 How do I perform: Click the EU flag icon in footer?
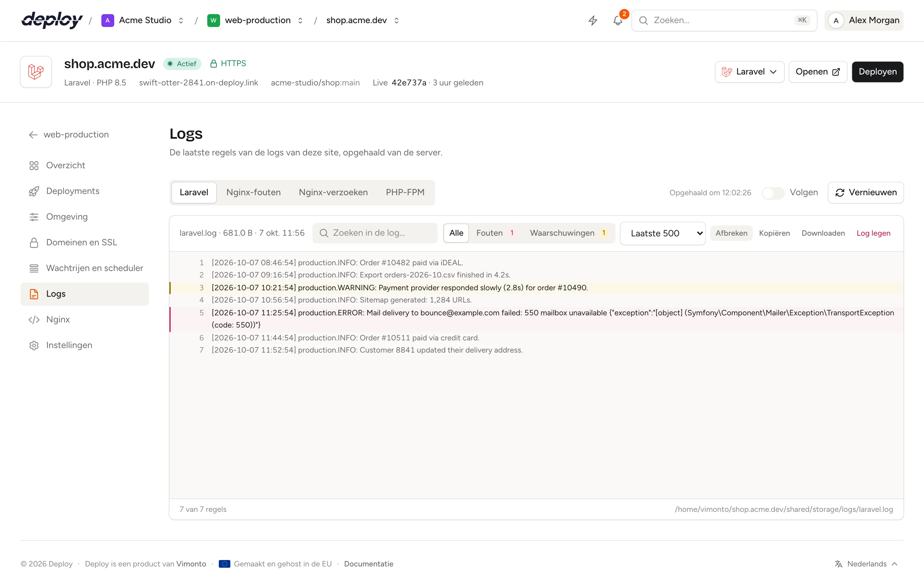(225, 564)
